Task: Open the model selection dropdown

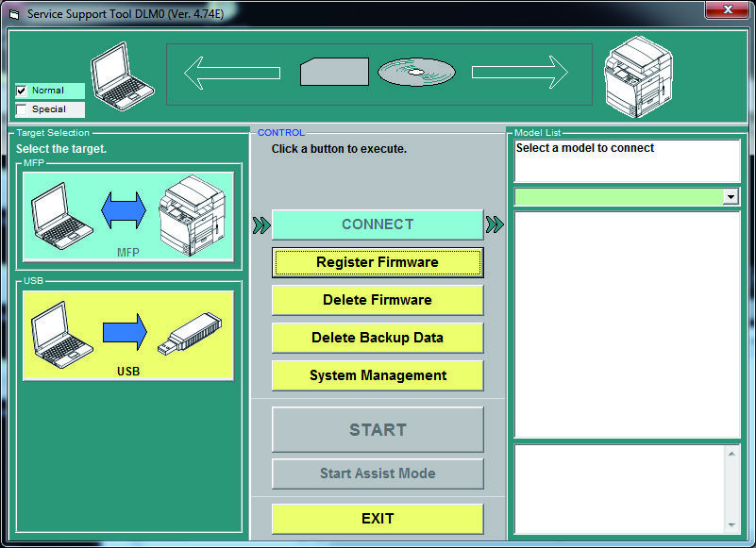Action: pyautogui.click(x=731, y=196)
